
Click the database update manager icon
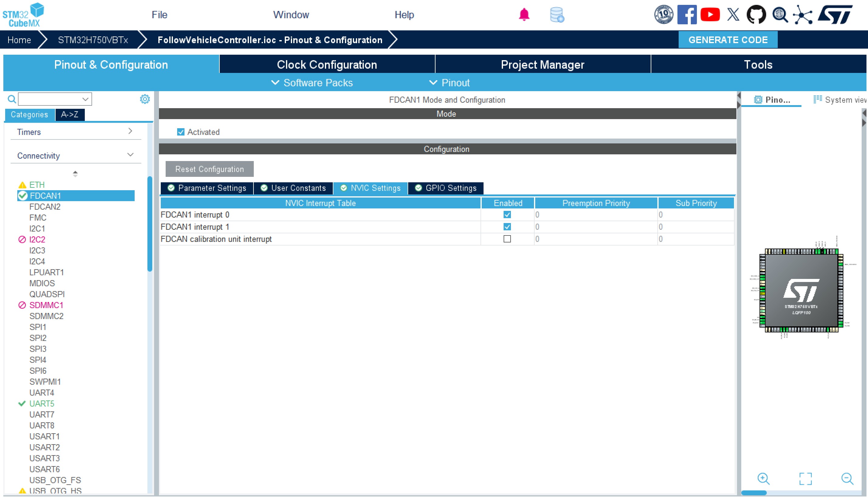coord(557,15)
